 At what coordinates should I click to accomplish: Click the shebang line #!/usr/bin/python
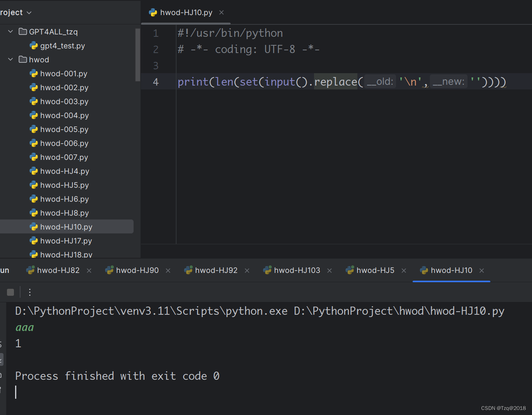point(230,33)
